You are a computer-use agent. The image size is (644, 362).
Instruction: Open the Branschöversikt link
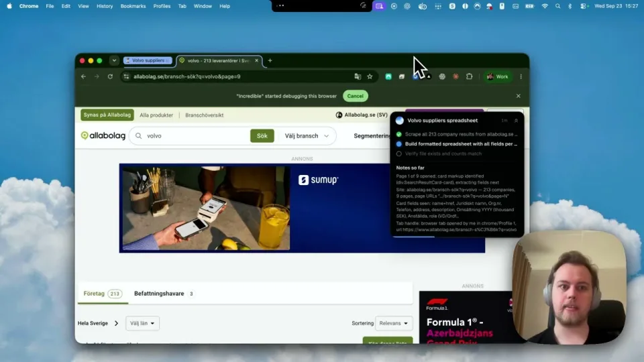[204, 115]
